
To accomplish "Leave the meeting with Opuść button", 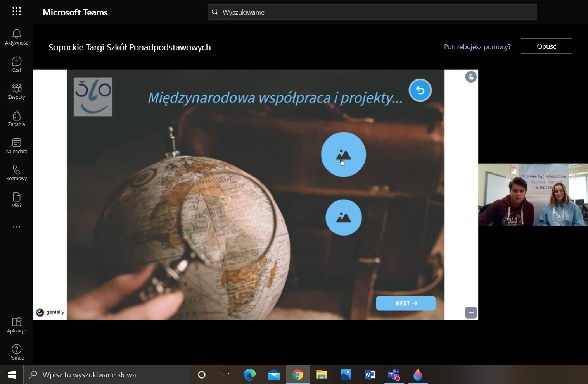I will click(546, 46).
